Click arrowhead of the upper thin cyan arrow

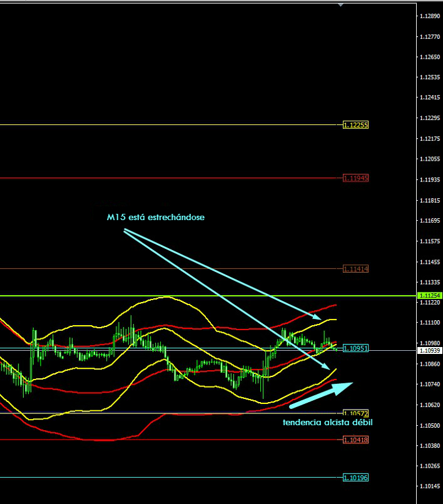(x=320, y=318)
